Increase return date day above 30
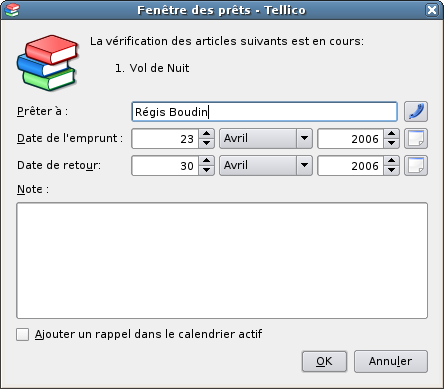This screenshot has height=389, width=444. pyautogui.click(x=207, y=161)
